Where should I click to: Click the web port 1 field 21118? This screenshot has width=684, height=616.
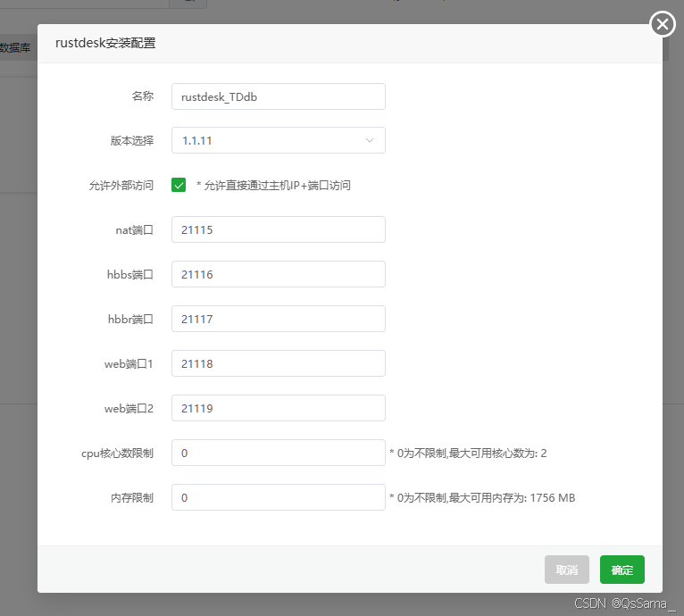279,363
